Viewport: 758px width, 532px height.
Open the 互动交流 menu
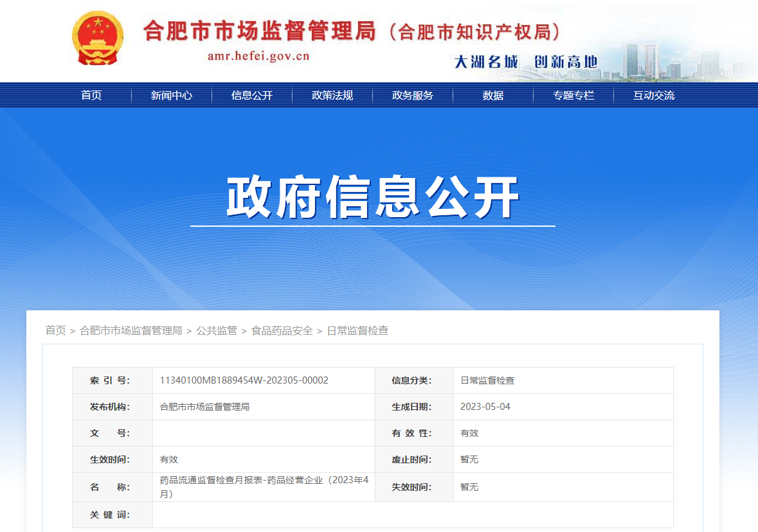pos(653,95)
